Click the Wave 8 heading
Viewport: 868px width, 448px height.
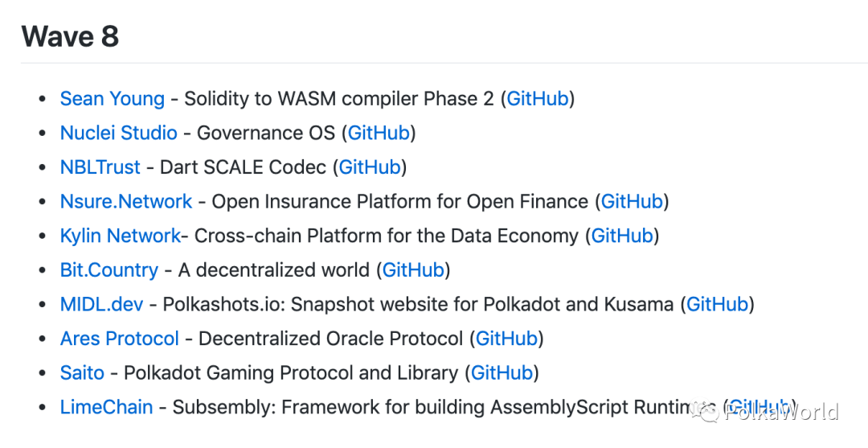coord(70,36)
